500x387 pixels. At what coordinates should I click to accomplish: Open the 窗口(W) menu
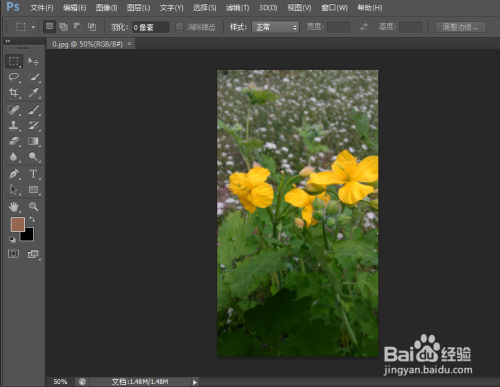click(334, 8)
